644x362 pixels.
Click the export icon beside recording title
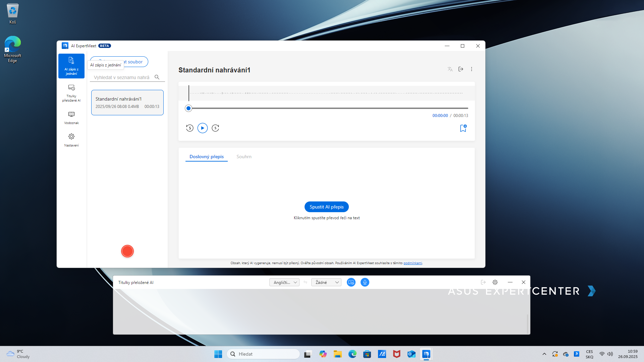(461, 69)
